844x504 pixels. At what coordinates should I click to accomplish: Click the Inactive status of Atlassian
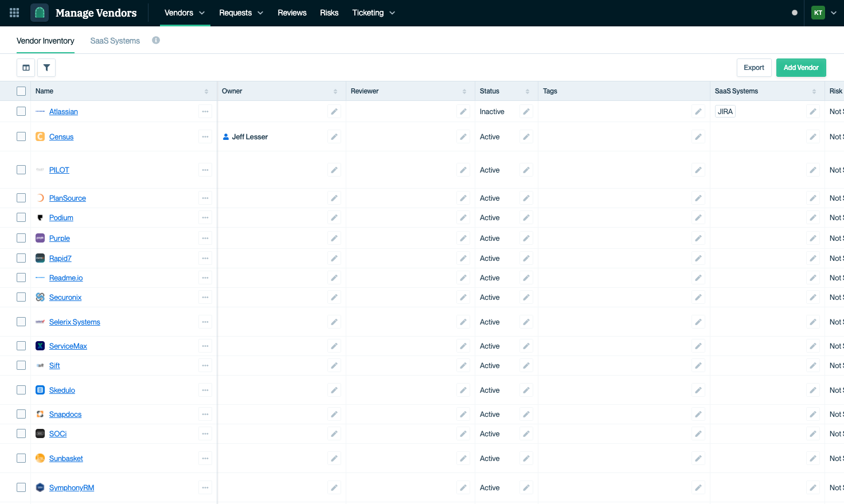[x=492, y=112]
